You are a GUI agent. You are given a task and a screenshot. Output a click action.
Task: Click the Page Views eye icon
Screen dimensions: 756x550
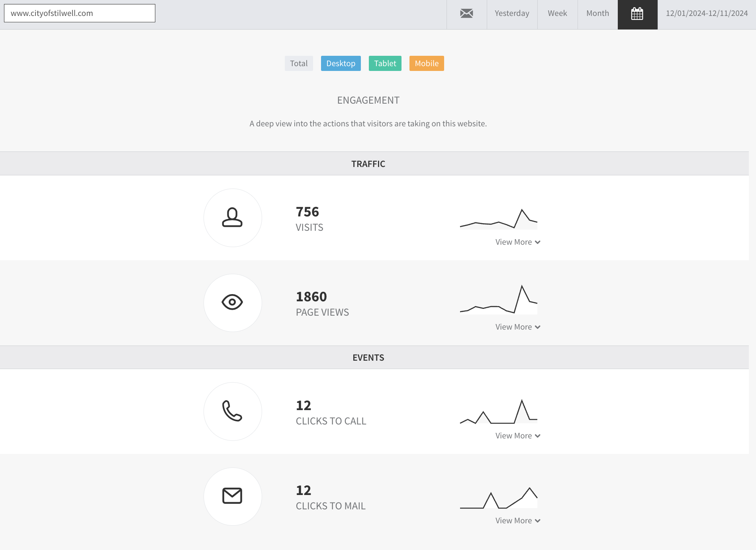[x=232, y=302]
